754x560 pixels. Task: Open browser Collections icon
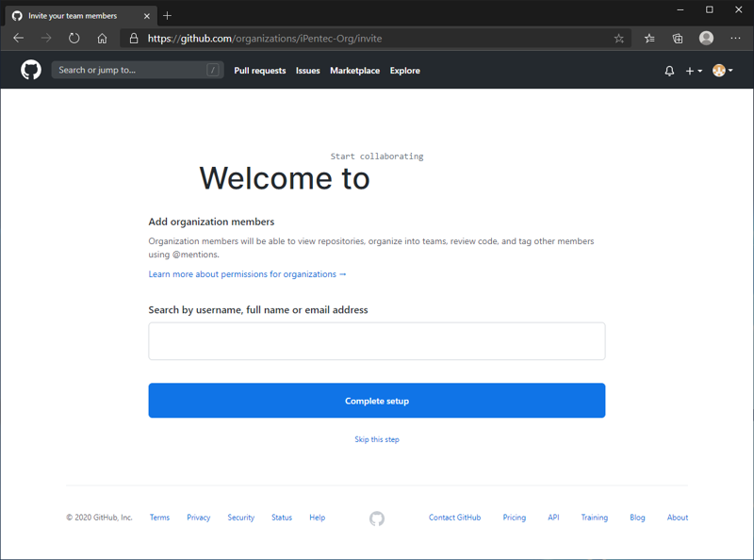pyautogui.click(x=678, y=39)
